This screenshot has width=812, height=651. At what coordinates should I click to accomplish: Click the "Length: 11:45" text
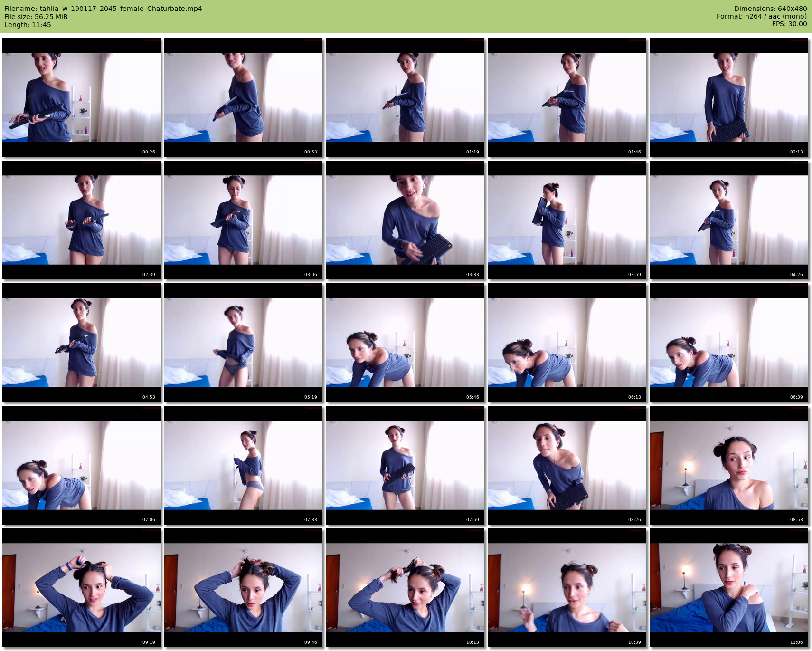click(28, 25)
